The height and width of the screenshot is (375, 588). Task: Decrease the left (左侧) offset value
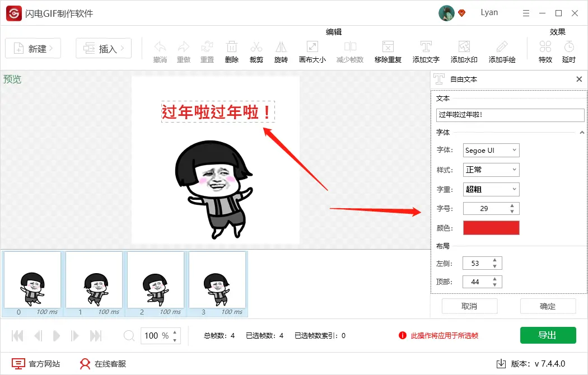click(x=494, y=266)
